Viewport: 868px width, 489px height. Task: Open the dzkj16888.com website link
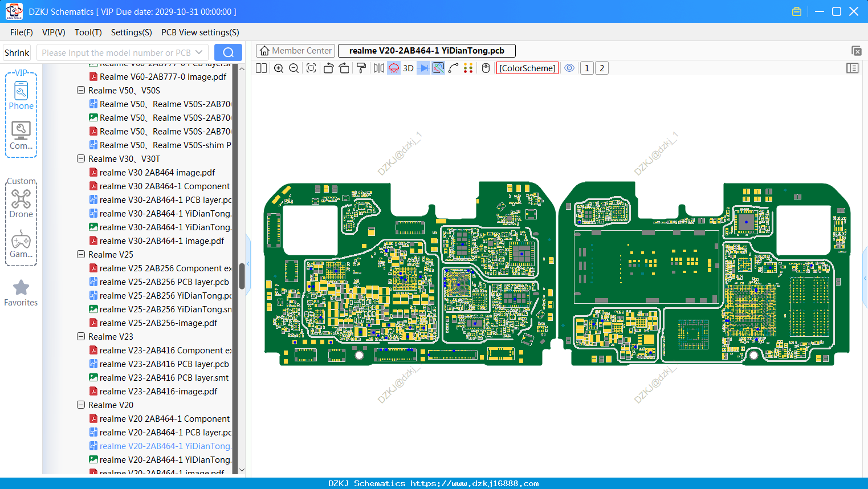pos(475,483)
